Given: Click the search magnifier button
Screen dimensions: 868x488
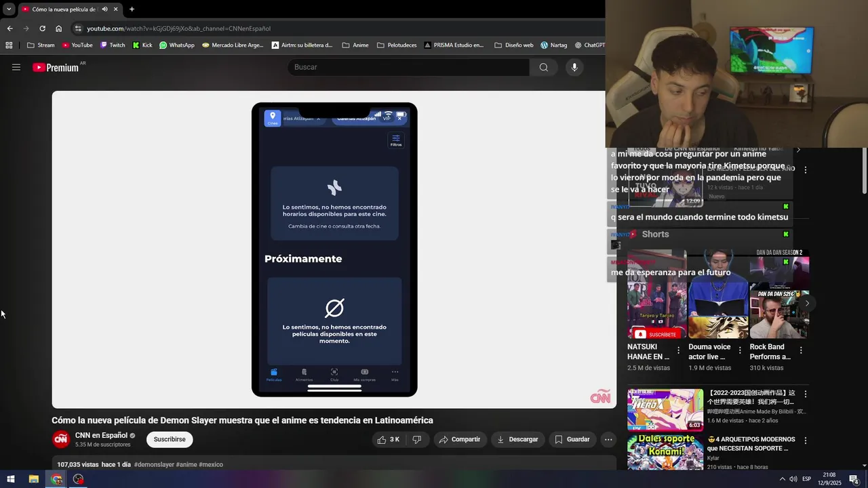Looking at the screenshot, I should [x=543, y=67].
